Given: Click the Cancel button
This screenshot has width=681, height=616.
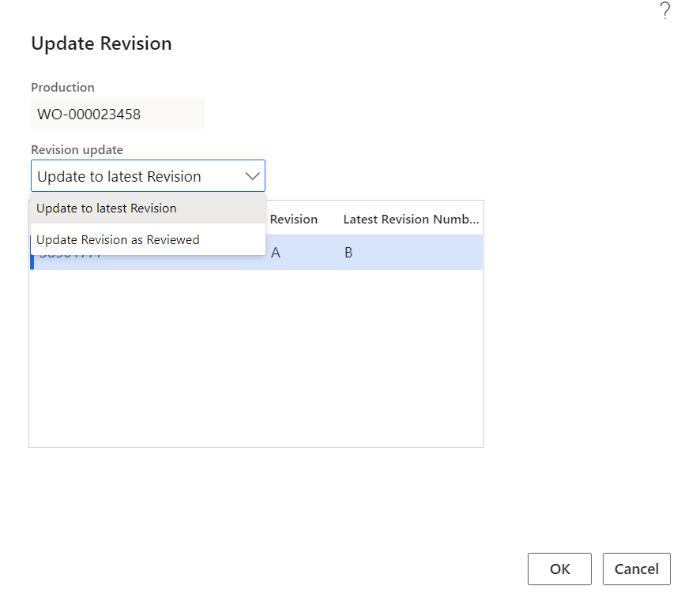Looking at the screenshot, I should [636, 569].
